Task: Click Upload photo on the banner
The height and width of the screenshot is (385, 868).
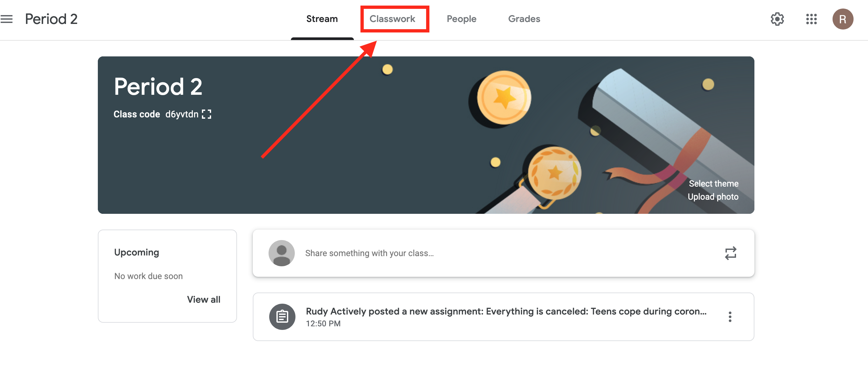Action: (713, 196)
